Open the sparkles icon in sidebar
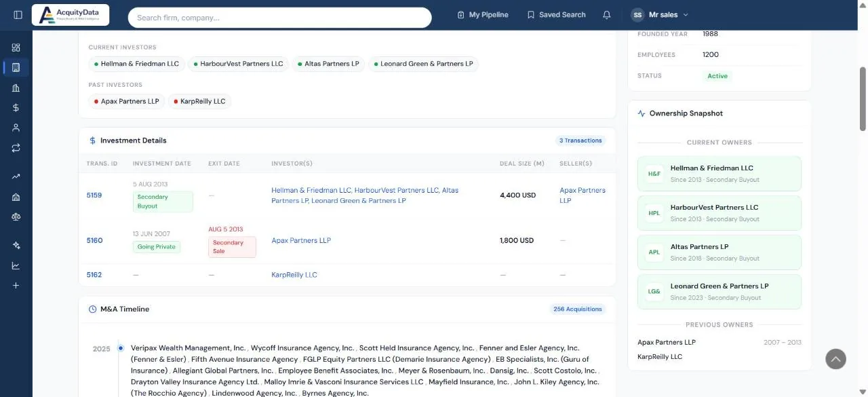Screen dimensions: 868x397 [x=16, y=246]
